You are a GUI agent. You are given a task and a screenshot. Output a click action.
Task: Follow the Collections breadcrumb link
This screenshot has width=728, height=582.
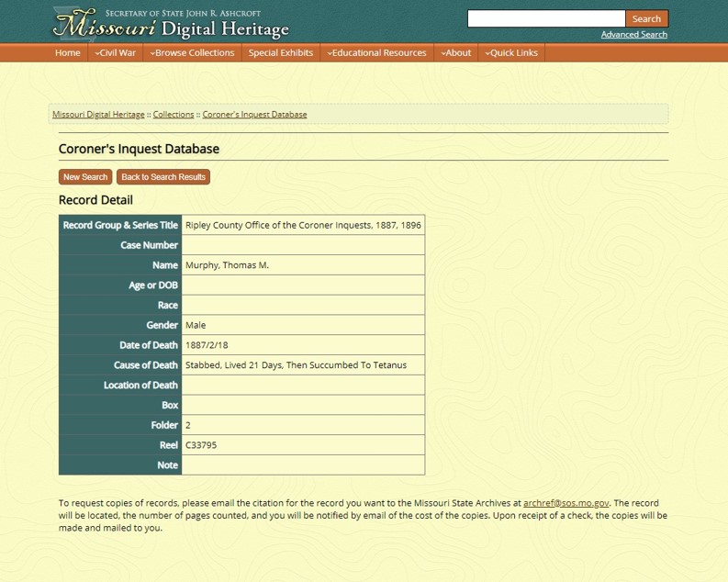pyautogui.click(x=174, y=114)
